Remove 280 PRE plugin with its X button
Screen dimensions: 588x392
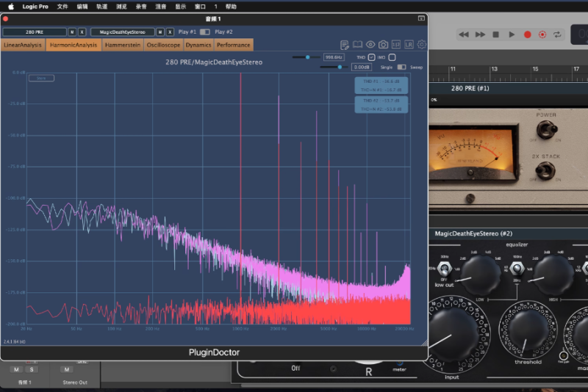click(82, 32)
